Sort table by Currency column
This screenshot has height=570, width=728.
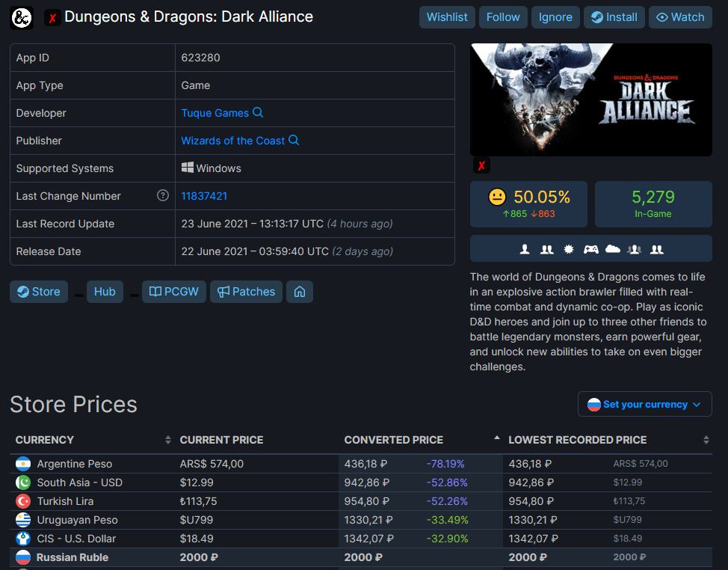93,440
